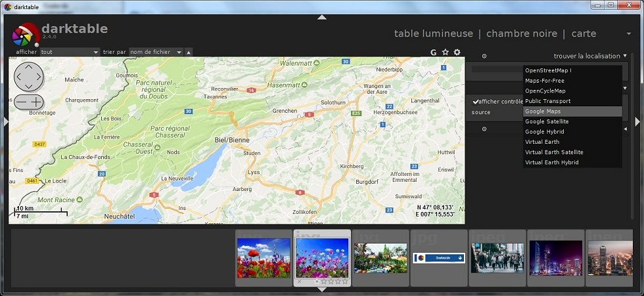The image size is (644, 296).
Task: Set two-star rating on selected thumbnail
Action: [x=324, y=282]
